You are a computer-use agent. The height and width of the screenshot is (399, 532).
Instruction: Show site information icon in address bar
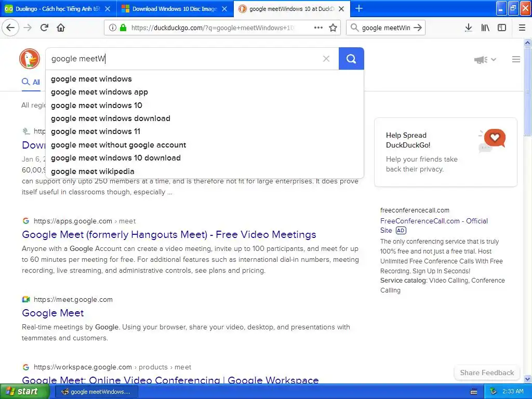point(112,28)
